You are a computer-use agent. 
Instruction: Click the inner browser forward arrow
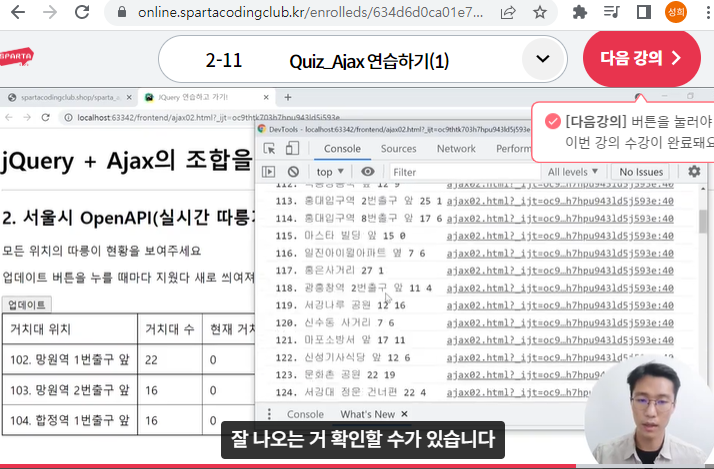[27, 117]
